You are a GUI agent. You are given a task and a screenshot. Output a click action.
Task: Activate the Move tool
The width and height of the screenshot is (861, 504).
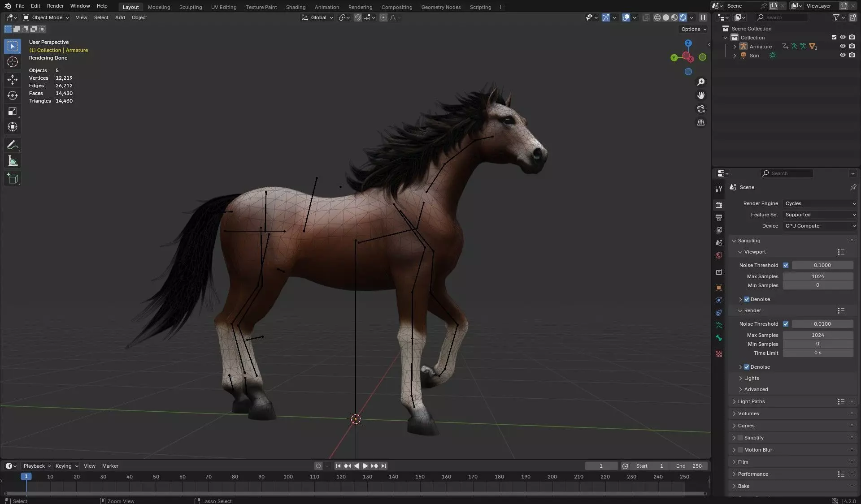[13, 80]
